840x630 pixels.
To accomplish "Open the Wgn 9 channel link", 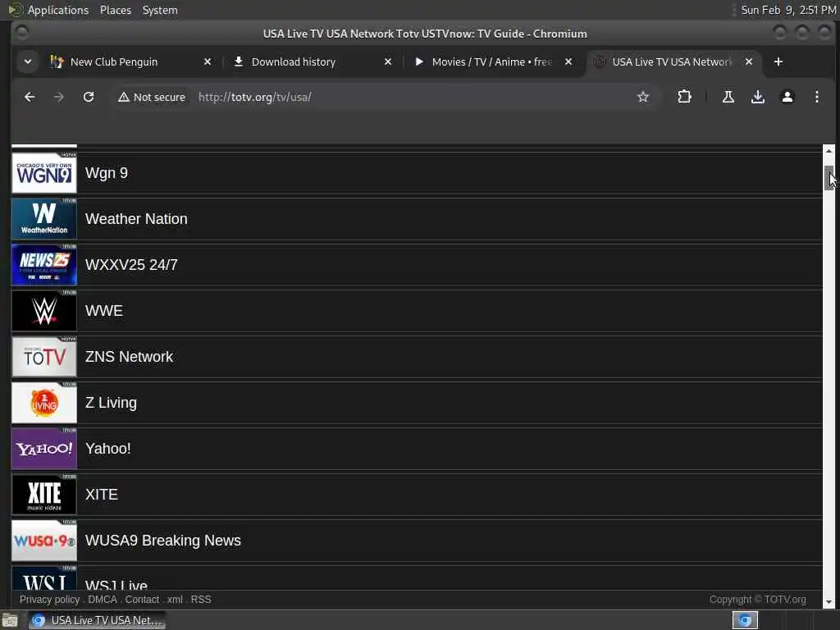I will click(x=107, y=173).
